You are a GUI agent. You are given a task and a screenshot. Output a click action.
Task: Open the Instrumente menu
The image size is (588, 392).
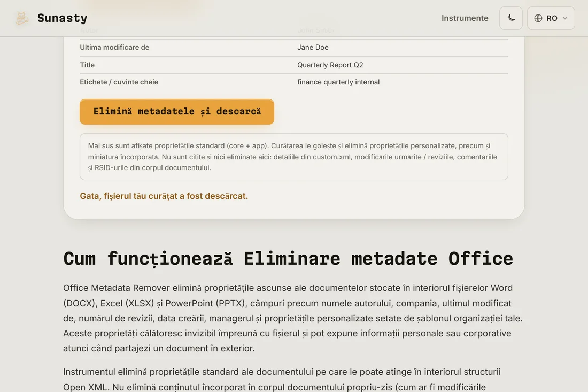[x=465, y=18]
